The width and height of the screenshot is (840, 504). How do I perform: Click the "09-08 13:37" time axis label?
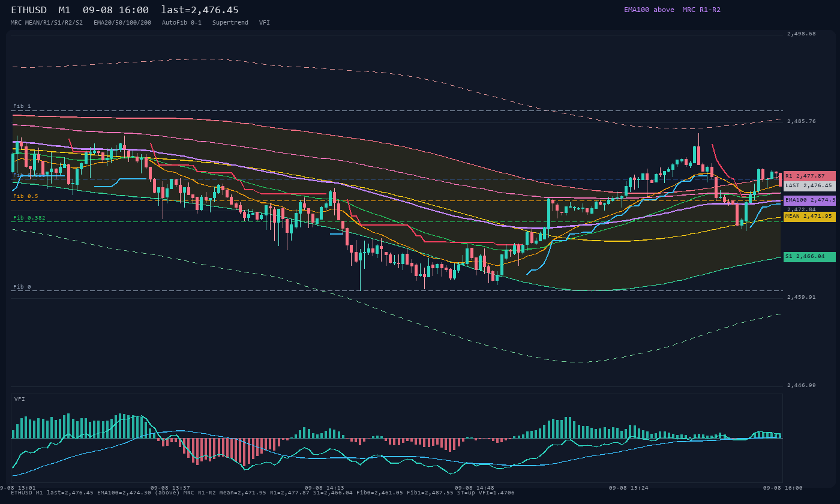click(x=170, y=488)
